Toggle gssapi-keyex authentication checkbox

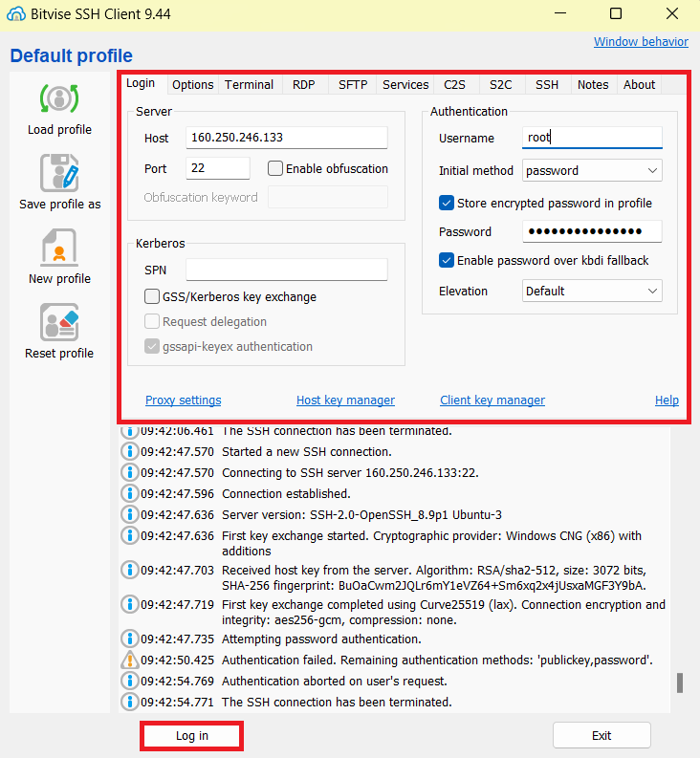click(152, 347)
